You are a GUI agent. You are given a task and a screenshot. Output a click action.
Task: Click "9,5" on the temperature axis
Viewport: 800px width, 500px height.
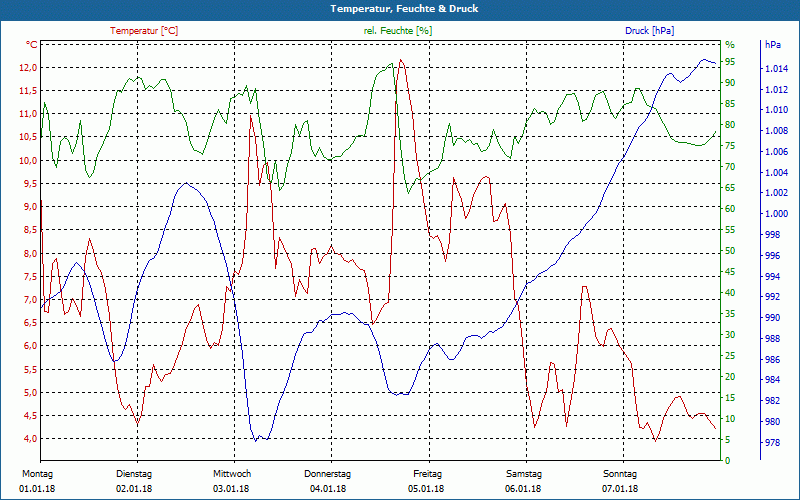click(x=30, y=184)
